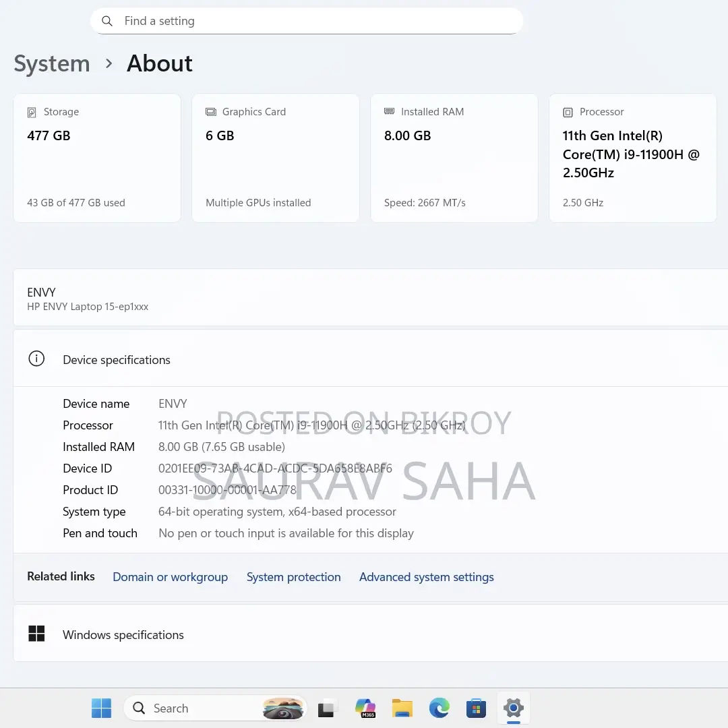The height and width of the screenshot is (728, 728).
Task: Click the Graphics Card icon
Action: pos(211,112)
